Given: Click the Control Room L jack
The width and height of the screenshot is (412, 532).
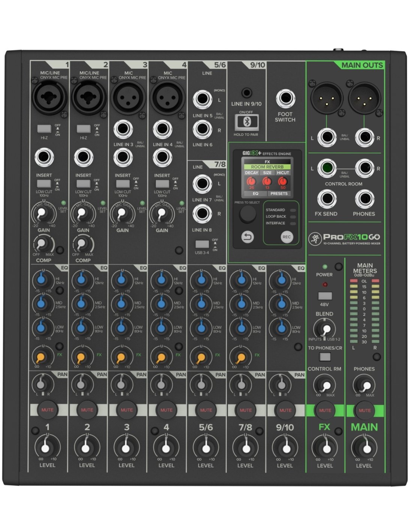Looking at the screenshot, I should coord(326,168).
